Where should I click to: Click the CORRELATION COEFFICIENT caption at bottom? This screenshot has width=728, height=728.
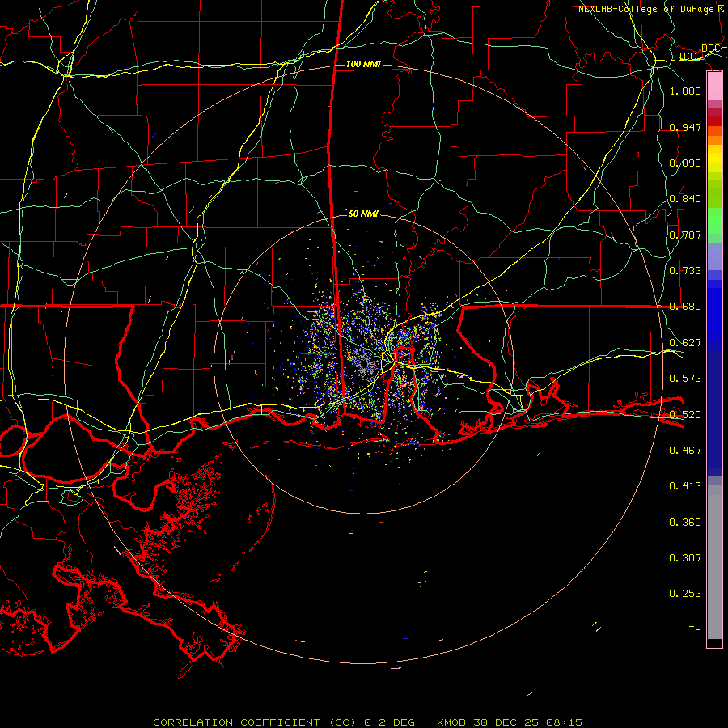click(367, 722)
